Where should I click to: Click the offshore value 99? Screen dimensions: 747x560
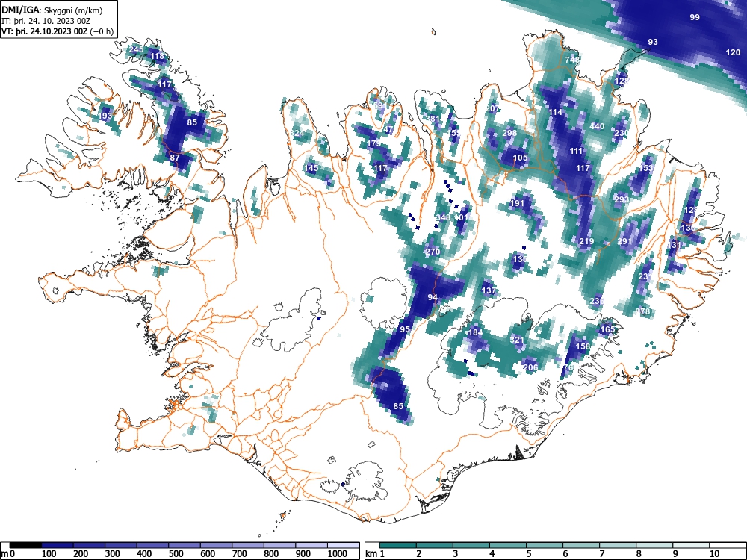tap(695, 17)
